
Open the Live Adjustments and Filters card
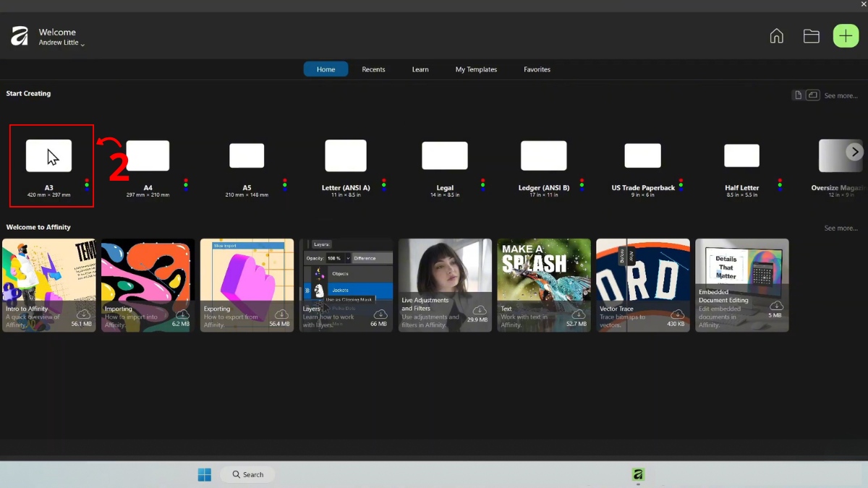click(x=445, y=285)
